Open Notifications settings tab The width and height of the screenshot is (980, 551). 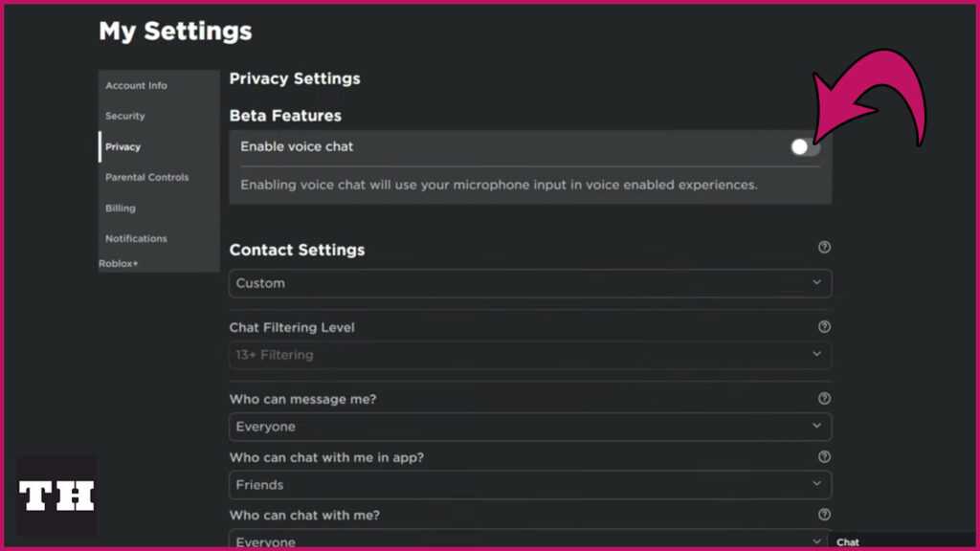point(136,239)
